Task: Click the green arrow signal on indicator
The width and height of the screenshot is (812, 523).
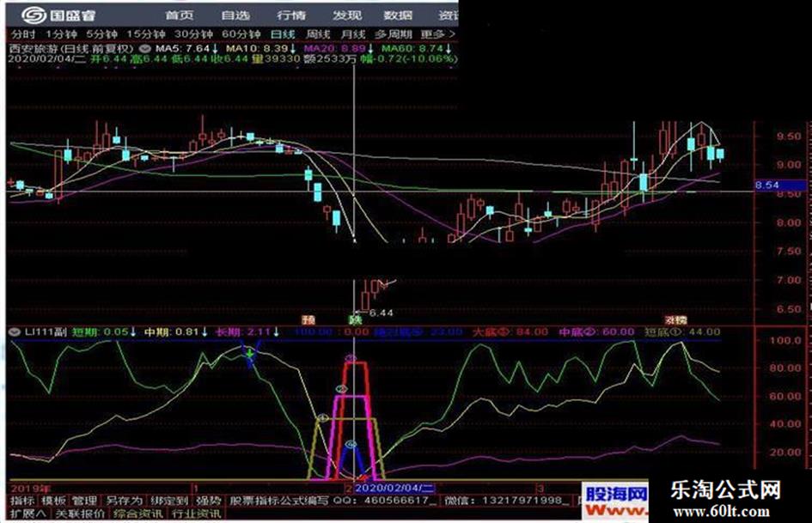Action: click(250, 354)
